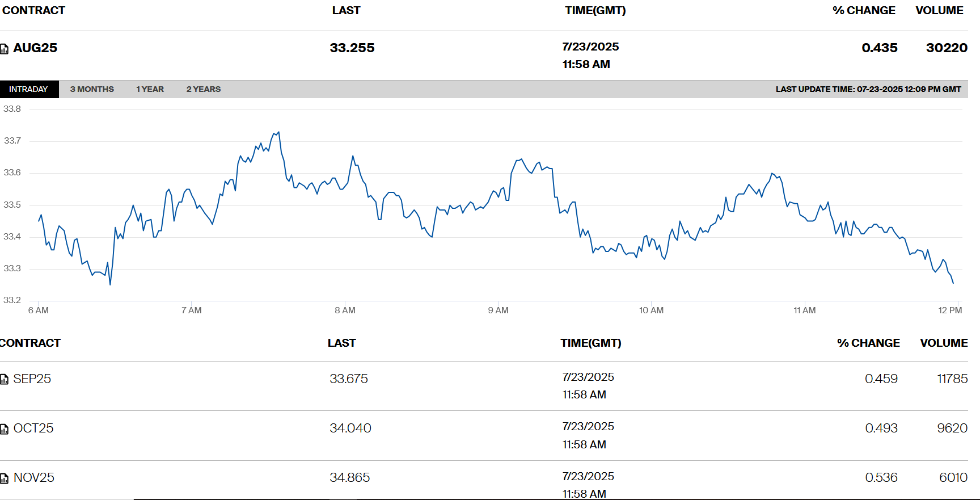Viewport: 980px width, 500px height.
Task: Click the 33.7 label on price axis
Action: 12,141
